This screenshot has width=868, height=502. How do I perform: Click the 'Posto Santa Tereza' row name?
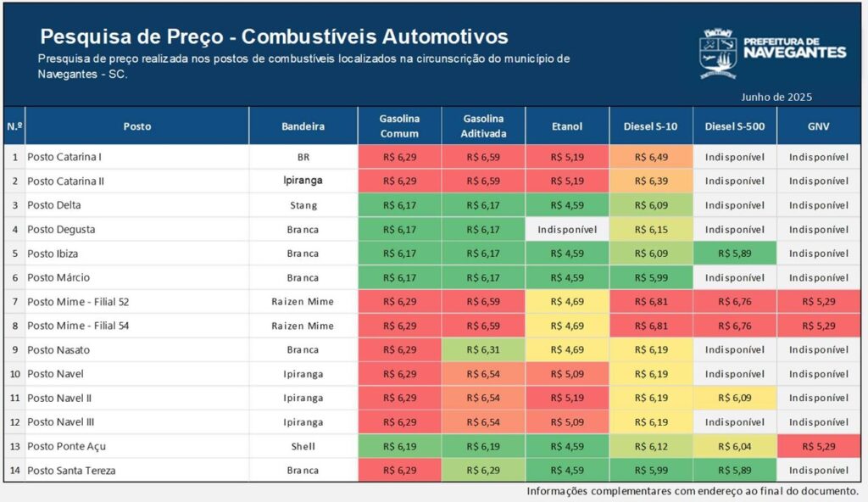(x=71, y=471)
